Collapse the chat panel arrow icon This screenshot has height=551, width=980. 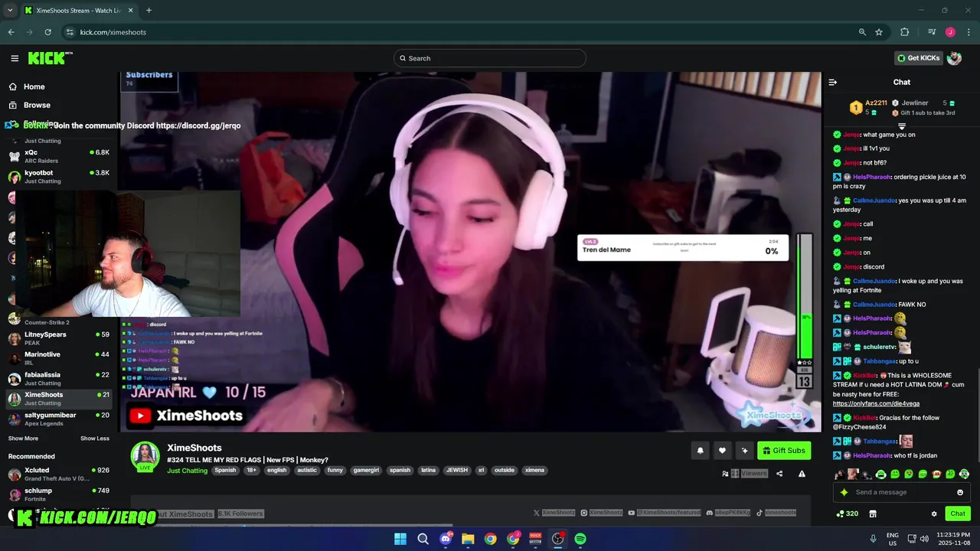[833, 82]
